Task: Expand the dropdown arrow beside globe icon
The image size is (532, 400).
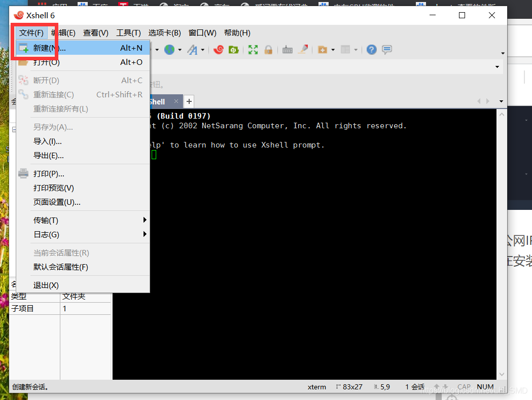Action: (180, 50)
